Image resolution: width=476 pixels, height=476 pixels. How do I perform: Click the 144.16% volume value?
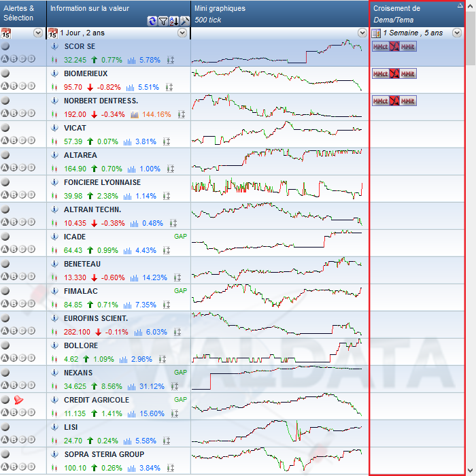point(156,114)
